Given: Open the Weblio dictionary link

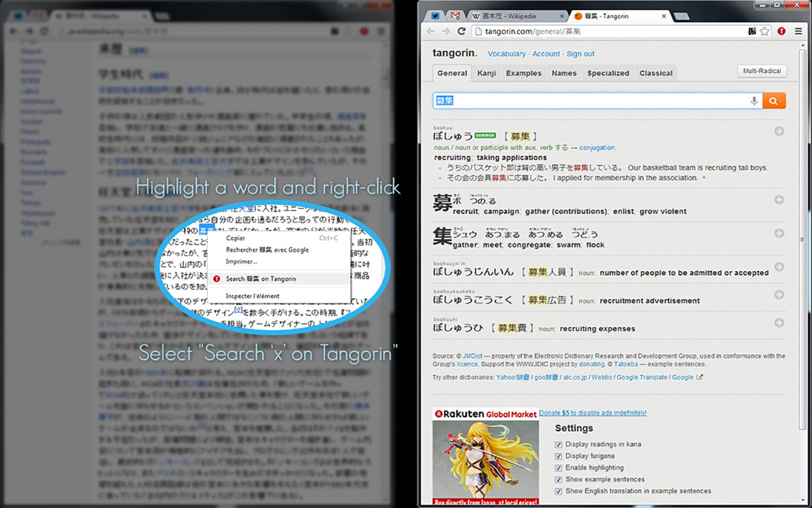Looking at the screenshot, I should [x=602, y=377].
